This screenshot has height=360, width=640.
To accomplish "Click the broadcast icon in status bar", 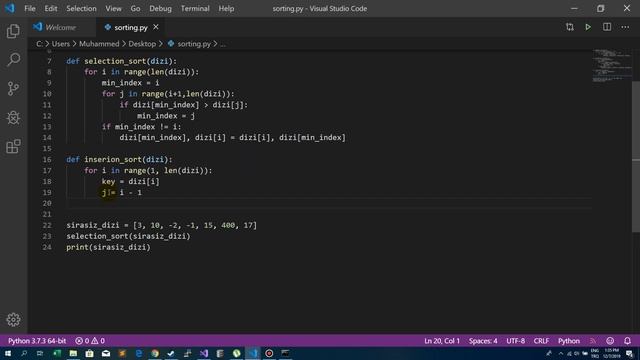I will (593, 341).
